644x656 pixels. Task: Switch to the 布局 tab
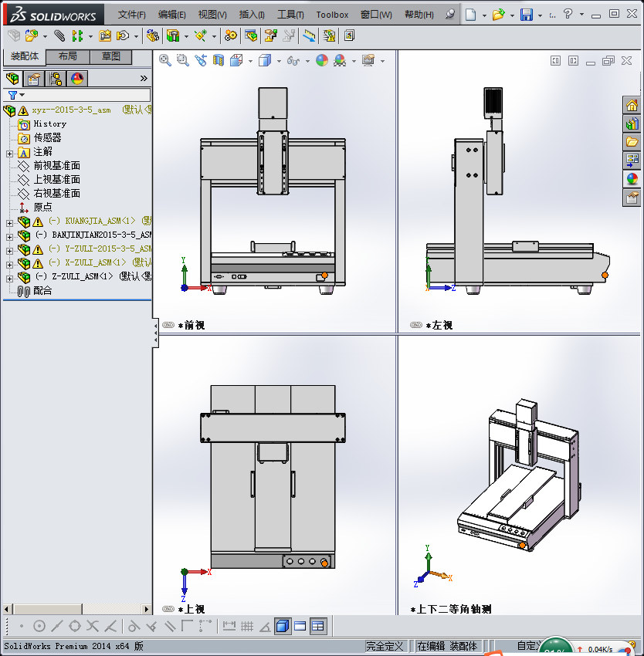pos(67,56)
